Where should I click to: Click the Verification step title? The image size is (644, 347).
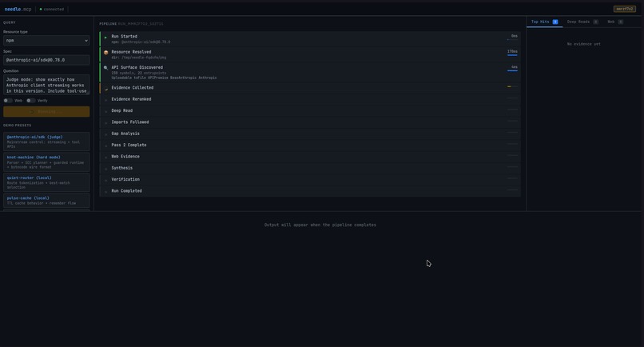[125, 180]
